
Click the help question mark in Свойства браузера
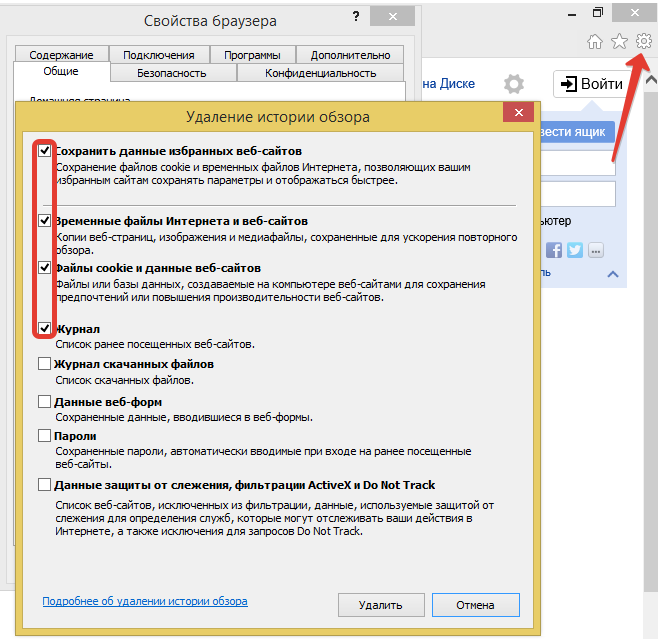[356, 16]
